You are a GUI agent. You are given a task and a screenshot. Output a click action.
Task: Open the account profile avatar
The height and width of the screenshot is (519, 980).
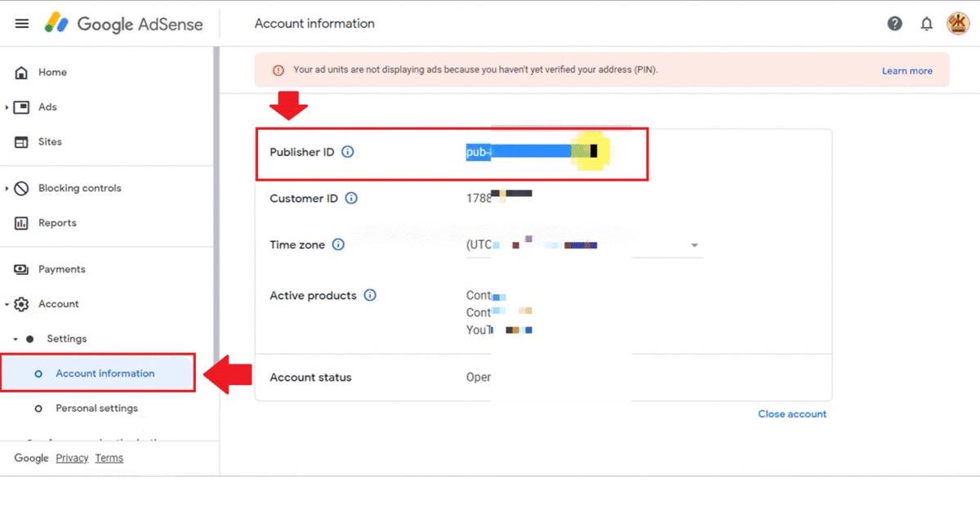[x=958, y=24]
